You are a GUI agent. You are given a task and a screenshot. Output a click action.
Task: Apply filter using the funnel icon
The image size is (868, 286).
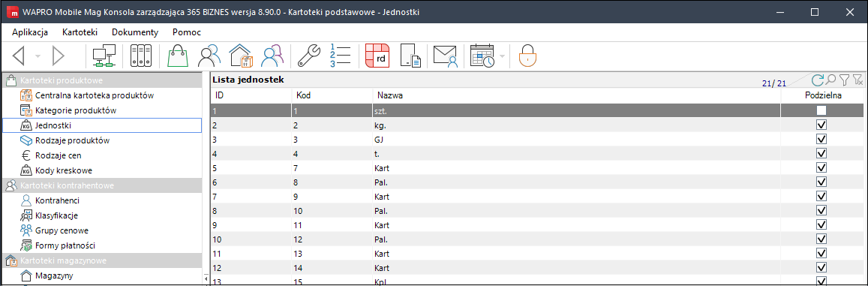point(844,81)
